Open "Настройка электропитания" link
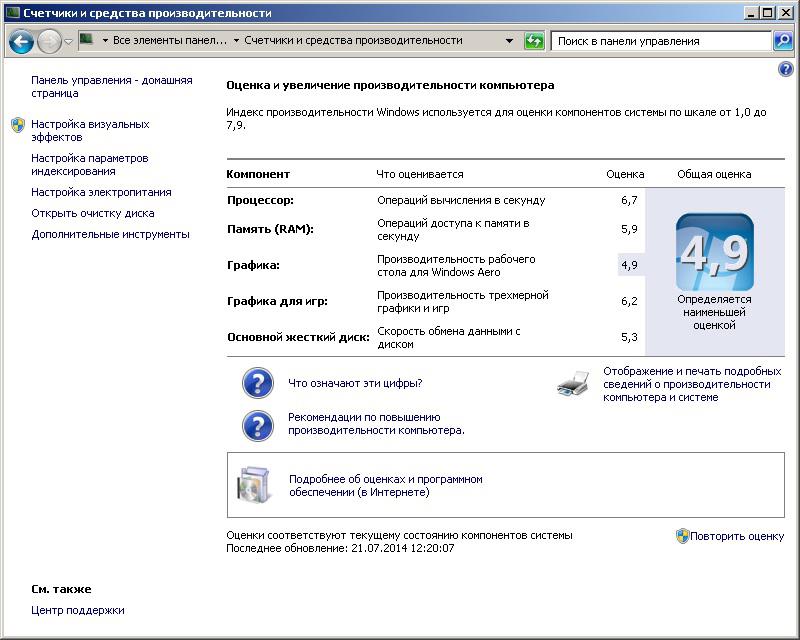This screenshot has height=640, width=800. pyautogui.click(x=101, y=192)
